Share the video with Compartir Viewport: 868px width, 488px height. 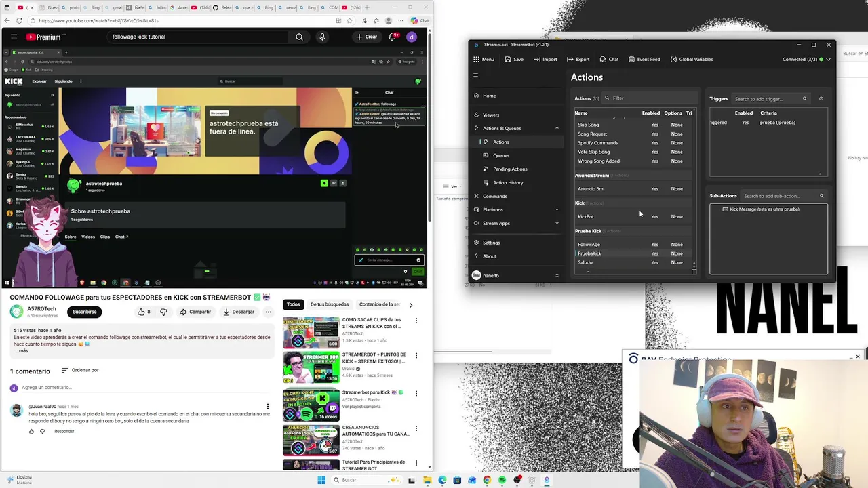click(x=195, y=312)
